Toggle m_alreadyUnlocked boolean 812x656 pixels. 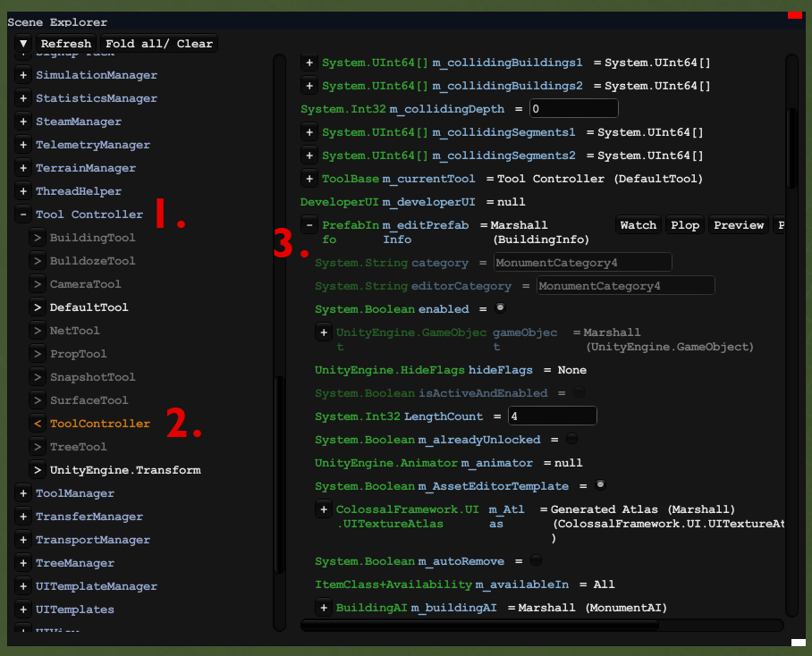571,439
